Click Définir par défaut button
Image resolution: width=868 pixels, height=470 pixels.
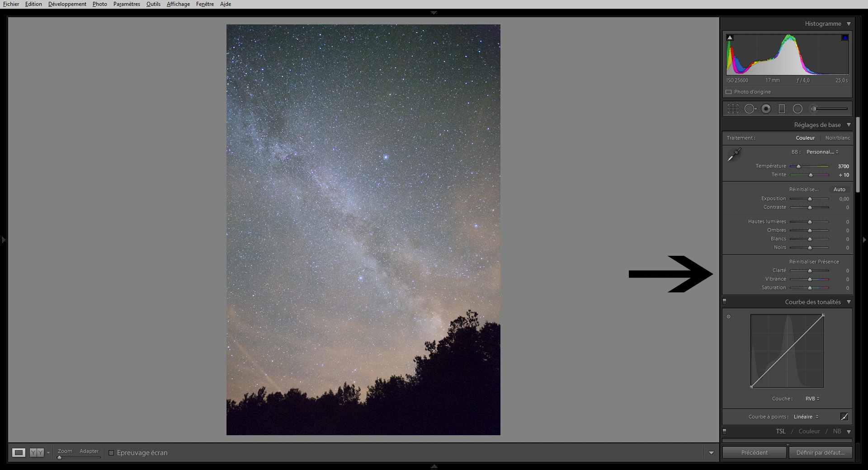click(x=821, y=452)
